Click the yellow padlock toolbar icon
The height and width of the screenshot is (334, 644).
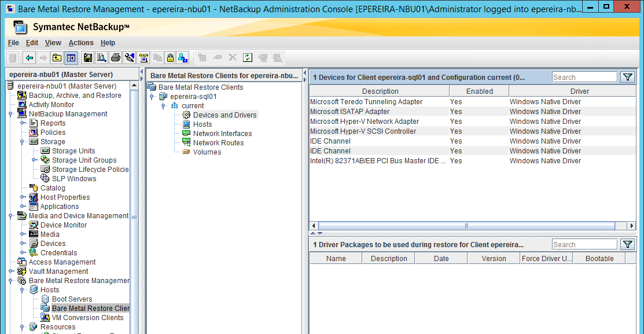pos(170,58)
